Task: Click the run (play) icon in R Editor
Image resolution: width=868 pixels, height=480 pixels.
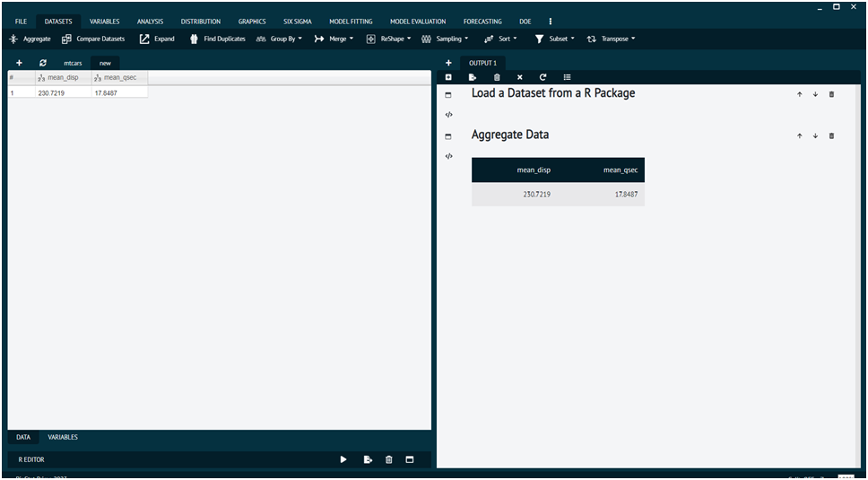Action: tap(343, 459)
